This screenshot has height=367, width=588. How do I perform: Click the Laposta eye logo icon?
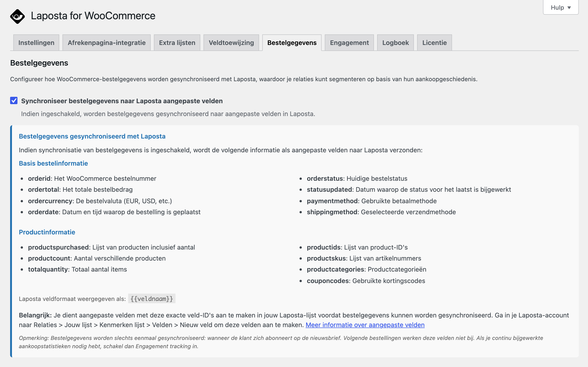17,16
